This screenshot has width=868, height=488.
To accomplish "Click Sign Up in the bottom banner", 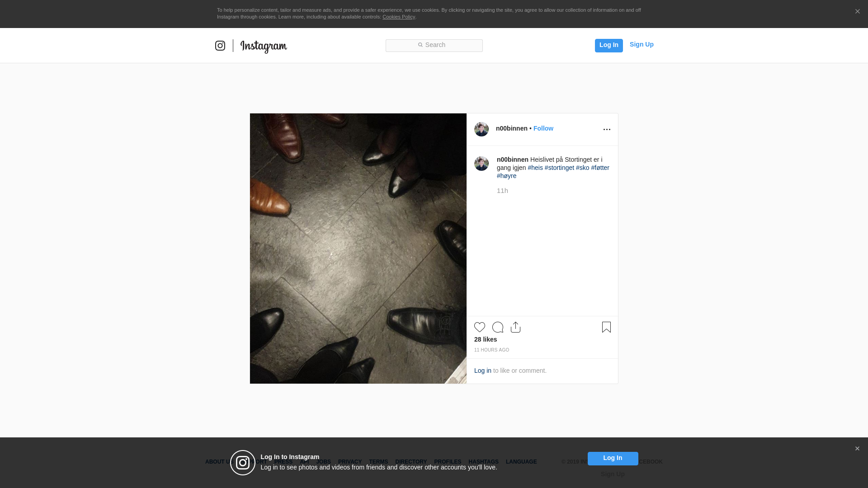I will pos(613,474).
